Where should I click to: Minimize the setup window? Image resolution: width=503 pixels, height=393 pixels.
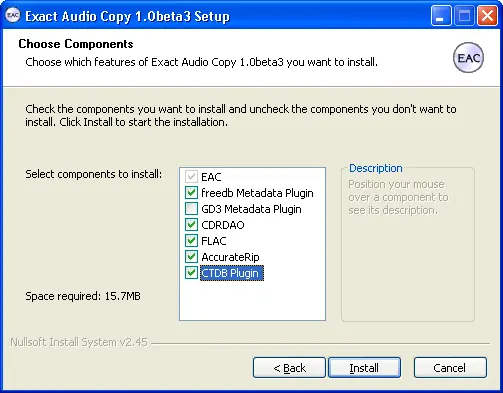tap(441, 15)
